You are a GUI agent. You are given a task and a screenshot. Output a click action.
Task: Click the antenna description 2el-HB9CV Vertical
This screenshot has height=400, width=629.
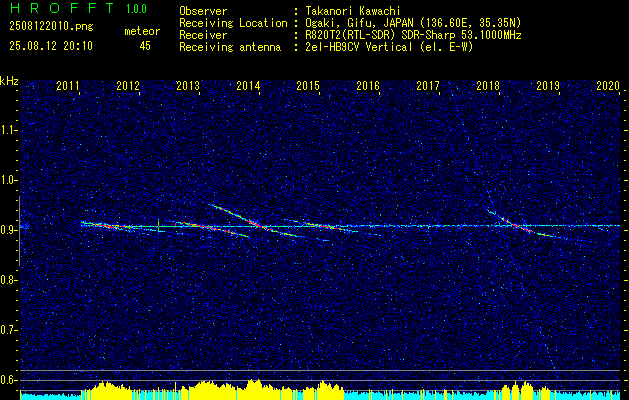tap(359, 47)
